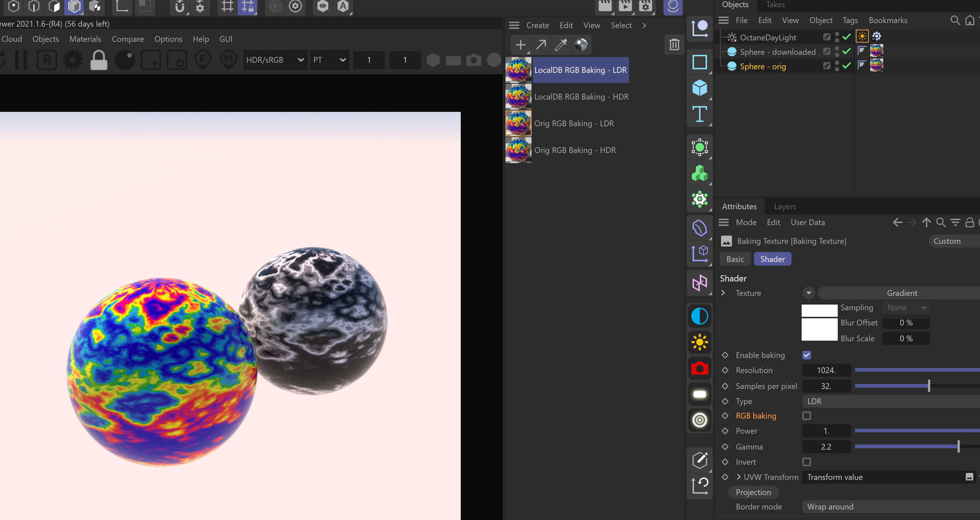Image resolution: width=980 pixels, height=520 pixels.
Task: Click the plus icon to add new material
Action: [x=520, y=44]
